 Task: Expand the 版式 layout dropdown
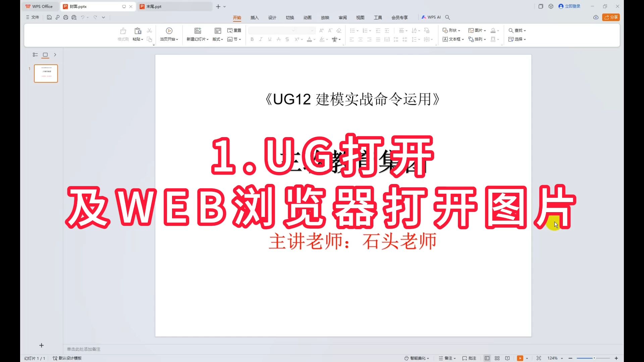coord(218,39)
